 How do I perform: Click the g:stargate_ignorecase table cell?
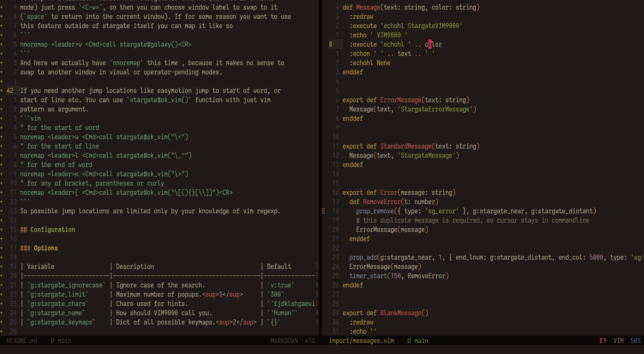tap(67, 285)
